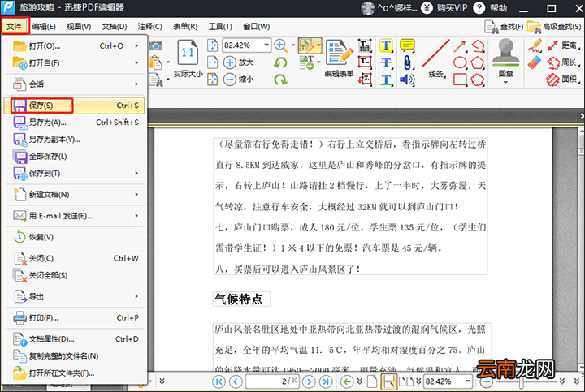Click the status bar zoom slider handle
The height and width of the screenshot is (392, 585).
click(x=522, y=382)
